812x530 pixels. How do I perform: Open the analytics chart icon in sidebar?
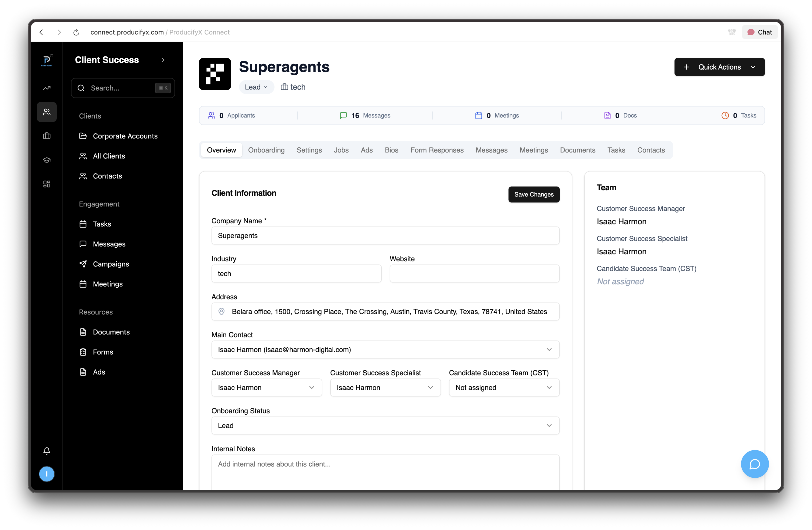47,88
